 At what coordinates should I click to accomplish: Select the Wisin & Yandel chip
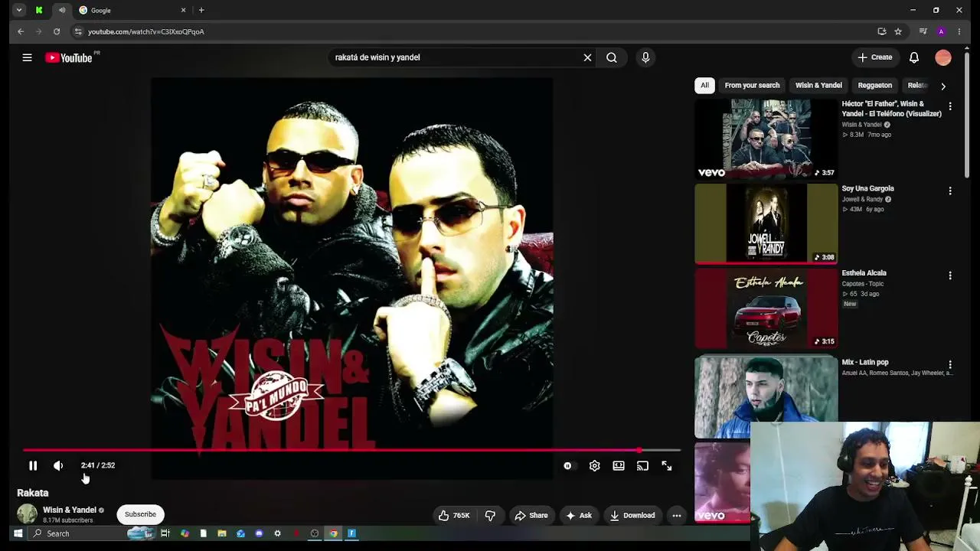(818, 86)
